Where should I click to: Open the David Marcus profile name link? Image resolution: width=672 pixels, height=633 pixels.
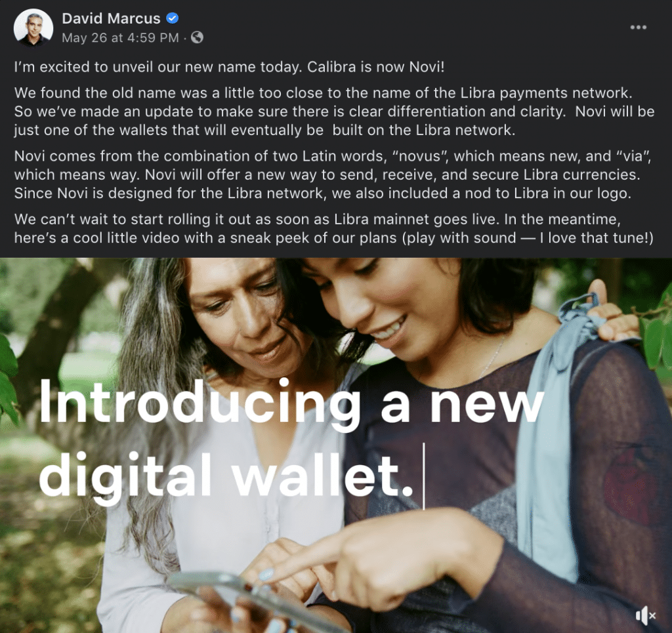pyautogui.click(x=111, y=18)
